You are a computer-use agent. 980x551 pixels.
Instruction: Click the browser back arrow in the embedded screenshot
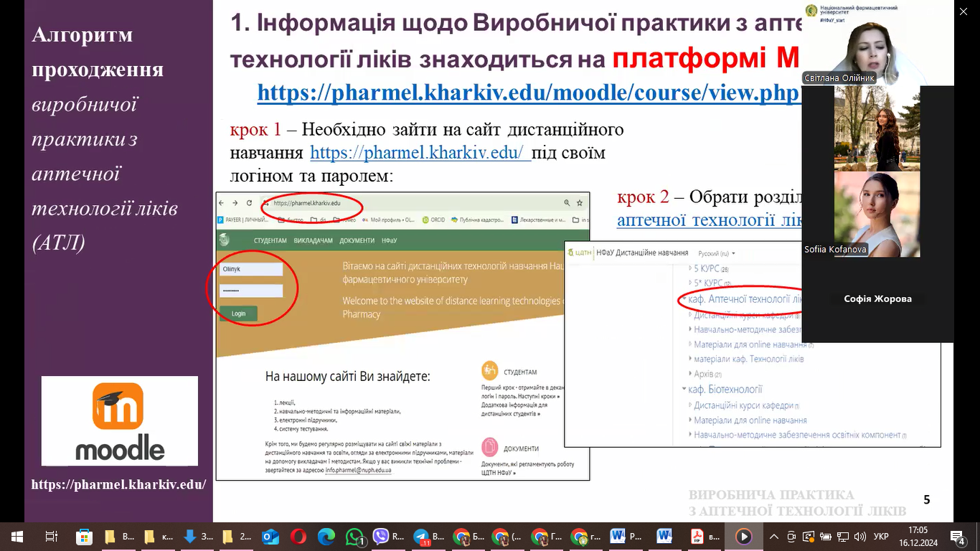(x=222, y=203)
